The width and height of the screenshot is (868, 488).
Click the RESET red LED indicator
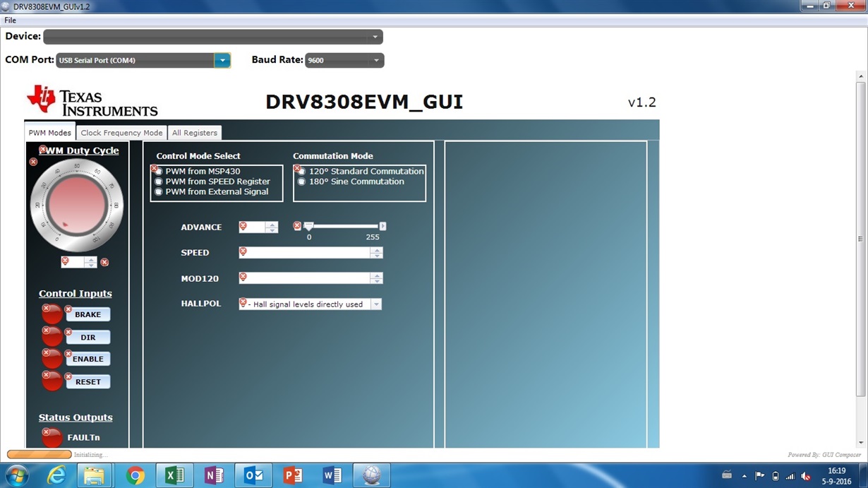(52, 381)
